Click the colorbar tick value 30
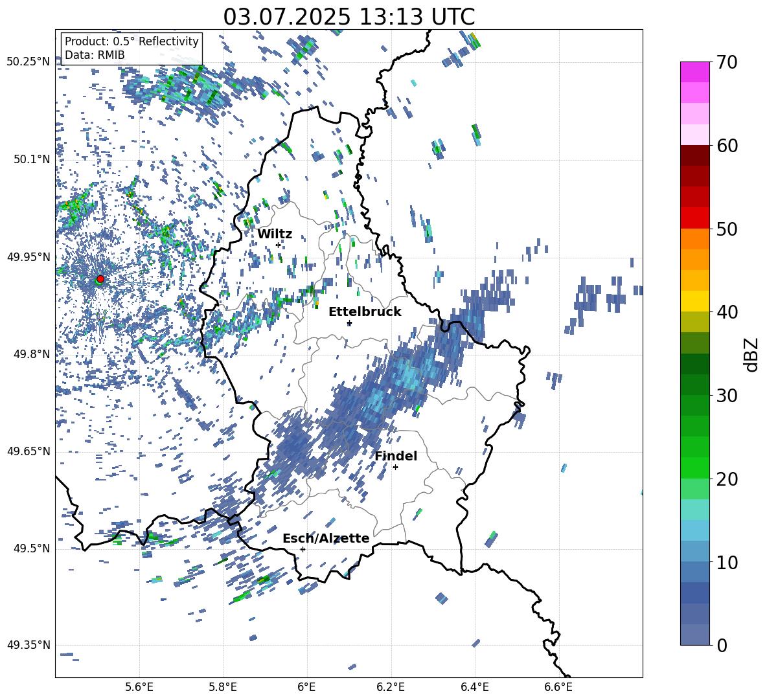The image size is (767, 700). coord(727,396)
